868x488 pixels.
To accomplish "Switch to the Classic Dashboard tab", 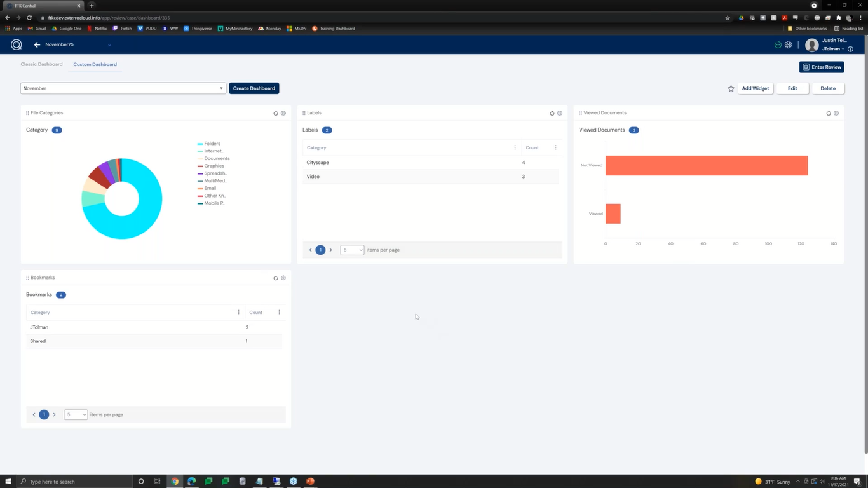I will (x=41, y=64).
